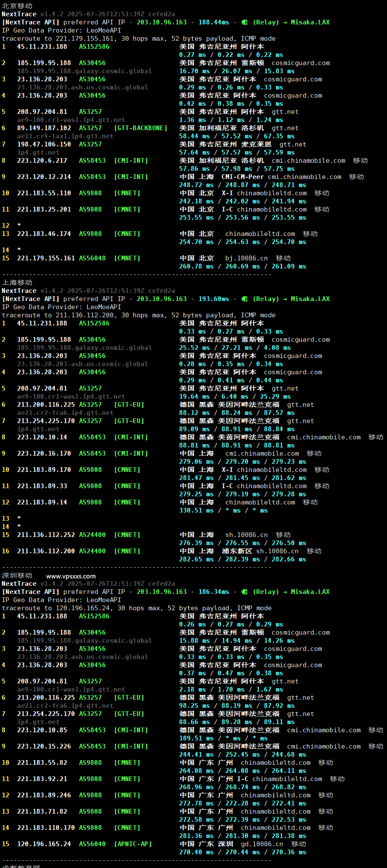Select the 279.06 ms latency value
Viewport: 387px width, 868px height.
pyautogui.click(x=196, y=462)
